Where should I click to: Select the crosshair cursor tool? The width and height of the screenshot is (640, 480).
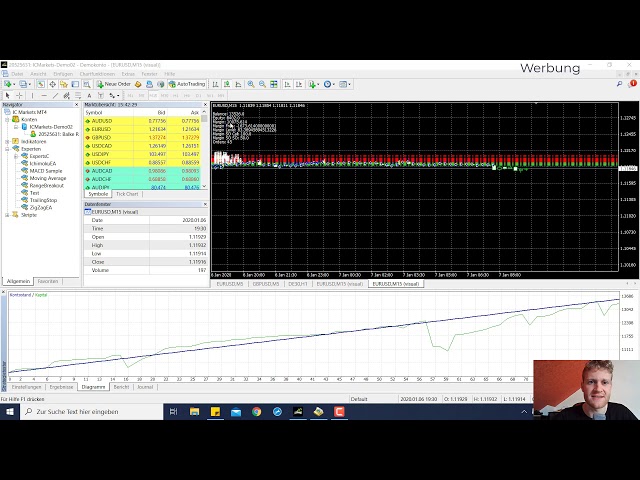[22, 95]
